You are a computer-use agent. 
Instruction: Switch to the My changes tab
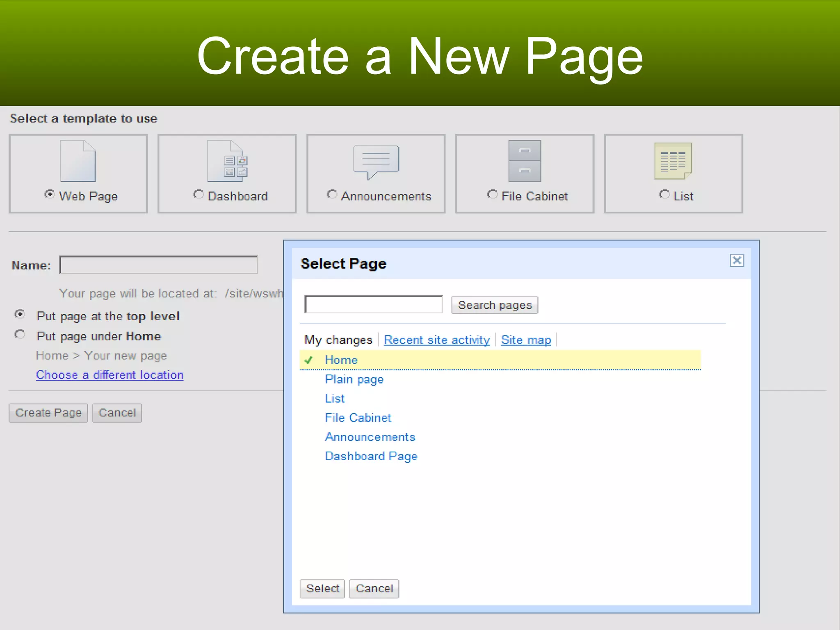tap(338, 340)
